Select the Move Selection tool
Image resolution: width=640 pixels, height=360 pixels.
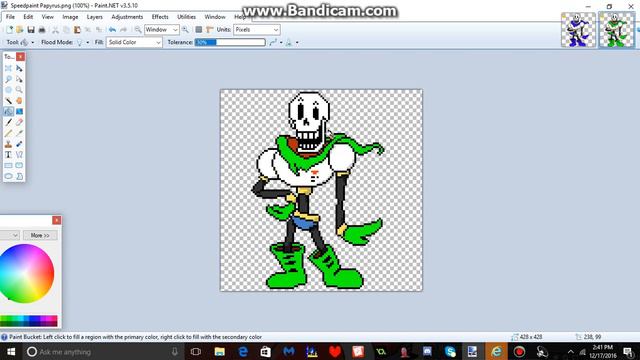19,79
